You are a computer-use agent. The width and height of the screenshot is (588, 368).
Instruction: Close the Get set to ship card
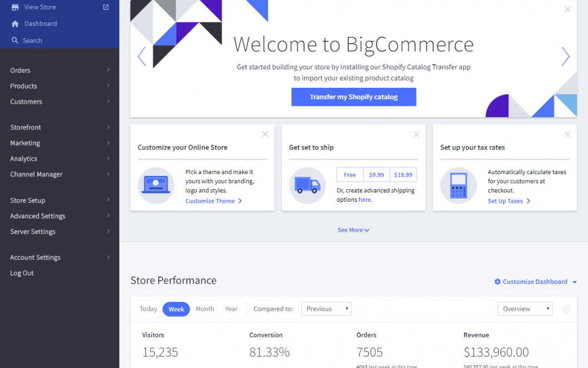point(416,134)
